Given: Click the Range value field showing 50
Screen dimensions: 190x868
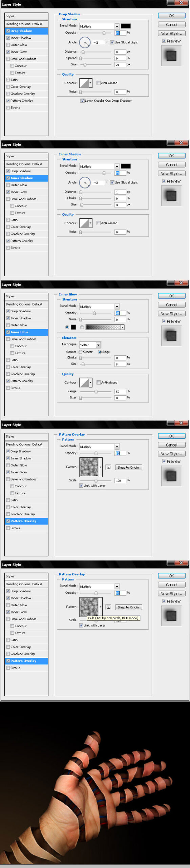Looking at the screenshot, I should coord(120,391).
